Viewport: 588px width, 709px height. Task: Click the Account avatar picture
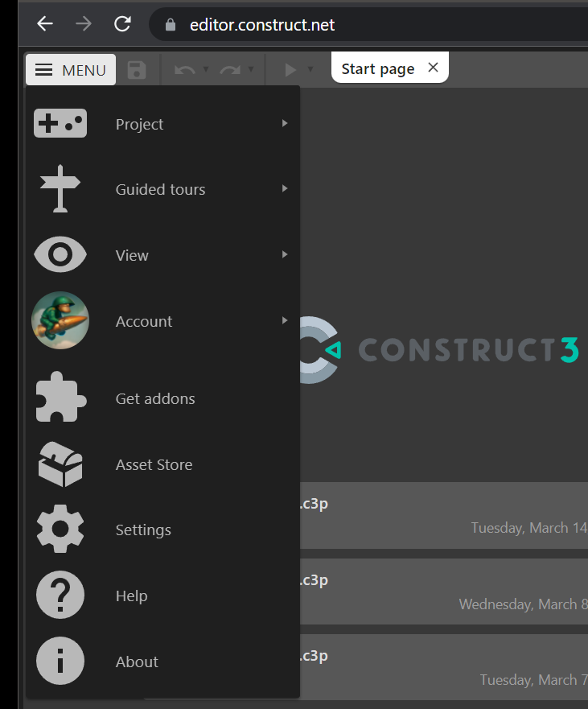pos(60,320)
